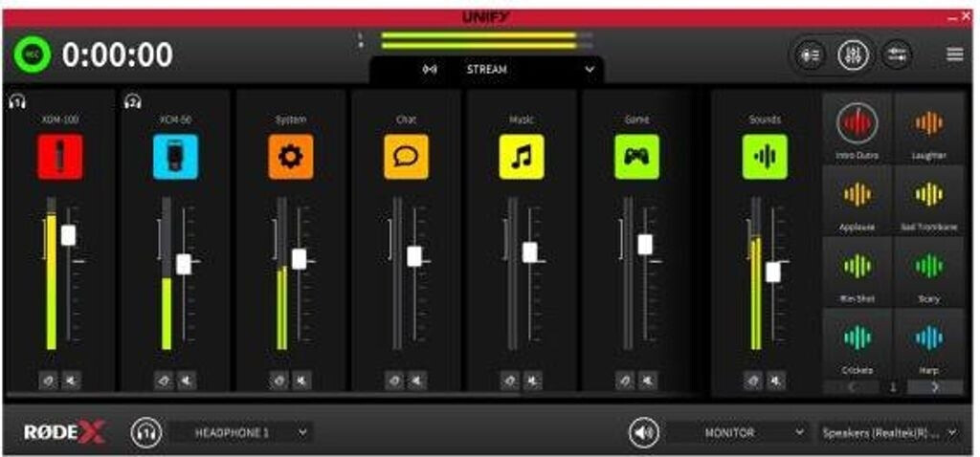This screenshot has width=980, height=457.
Task: Click the red XDM-100 microphone icon
Action: tap(60, 157)
